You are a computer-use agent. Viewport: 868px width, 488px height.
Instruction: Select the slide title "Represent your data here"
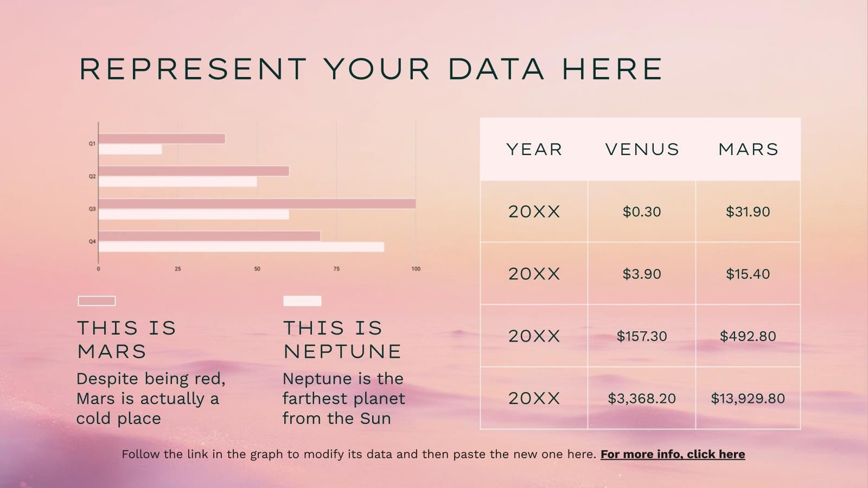coord(371,69)
